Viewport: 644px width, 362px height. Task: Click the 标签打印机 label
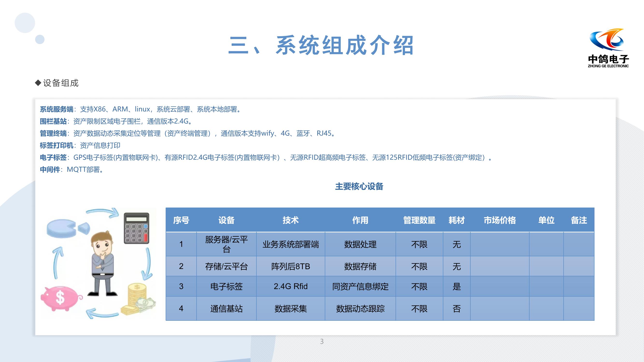57,145
